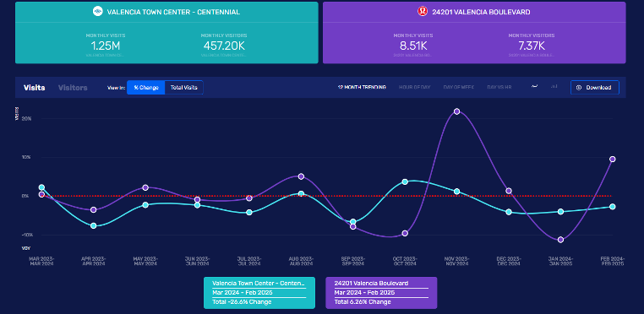Open the Day vs HR view
The image size is (644, 314).
[x=499, y=88]
